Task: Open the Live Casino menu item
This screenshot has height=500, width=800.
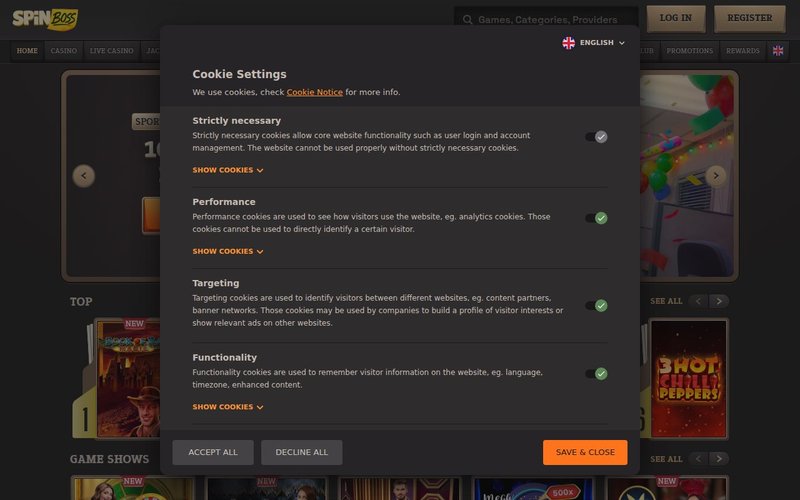Action: [x=112, y=51]
